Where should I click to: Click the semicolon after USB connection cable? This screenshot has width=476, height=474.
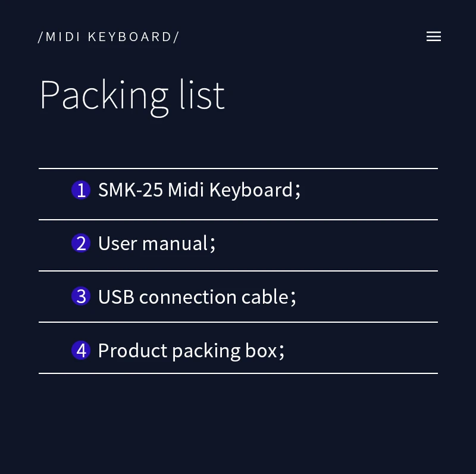293,298
